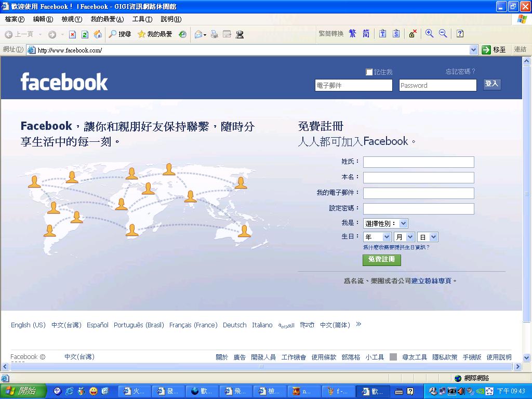Open the 選擇性別 gender dropdown
The image size is (532, 399).
click(x=385, y=223)
